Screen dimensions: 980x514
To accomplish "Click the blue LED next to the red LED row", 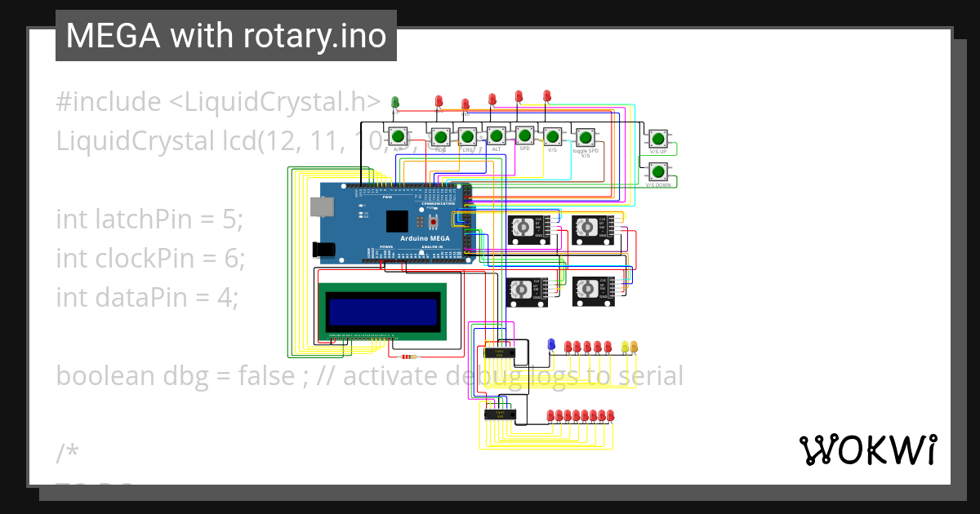I will click(x=551, y=344).
